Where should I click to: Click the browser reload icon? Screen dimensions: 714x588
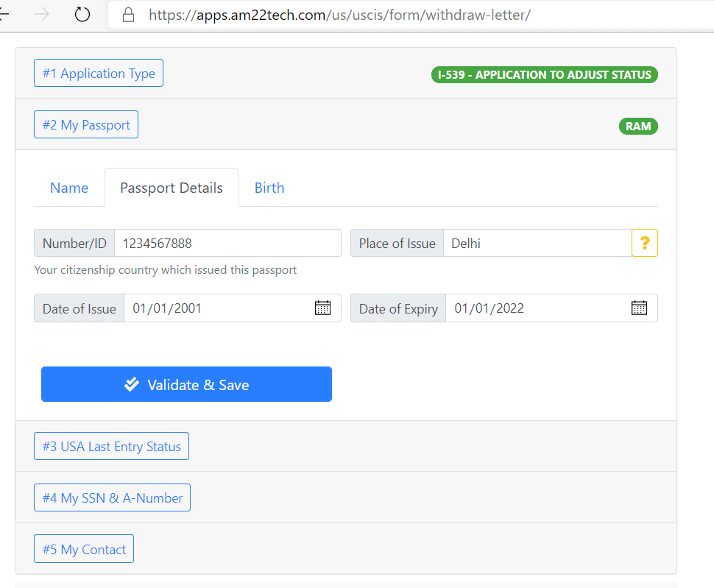pos(82,15)
